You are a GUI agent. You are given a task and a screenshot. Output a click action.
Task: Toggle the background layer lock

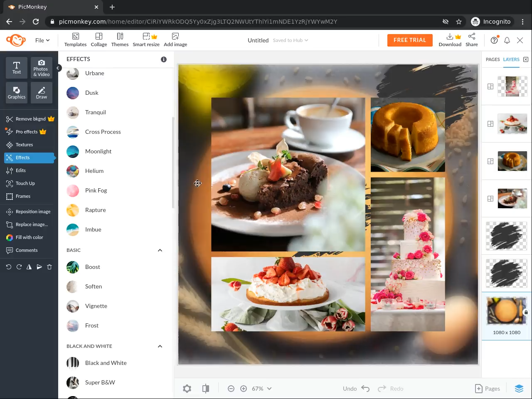pos(526,312)
